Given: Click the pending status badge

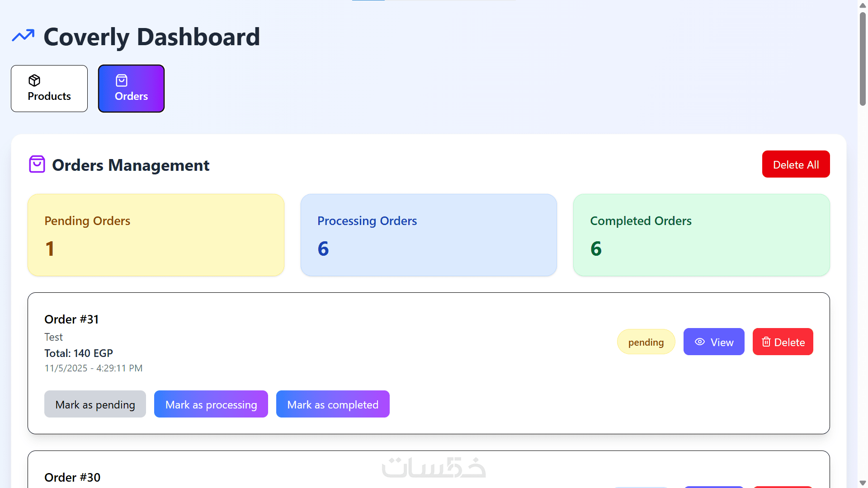Looking at the screenshot, I should [646, 342].
